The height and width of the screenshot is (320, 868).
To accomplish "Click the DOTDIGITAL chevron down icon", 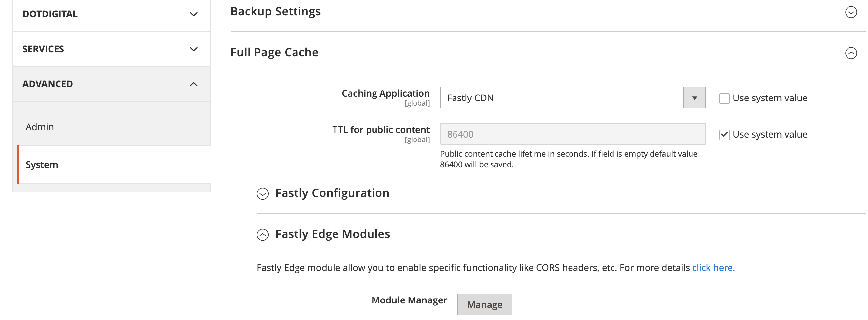I will (x=193, y=14).
